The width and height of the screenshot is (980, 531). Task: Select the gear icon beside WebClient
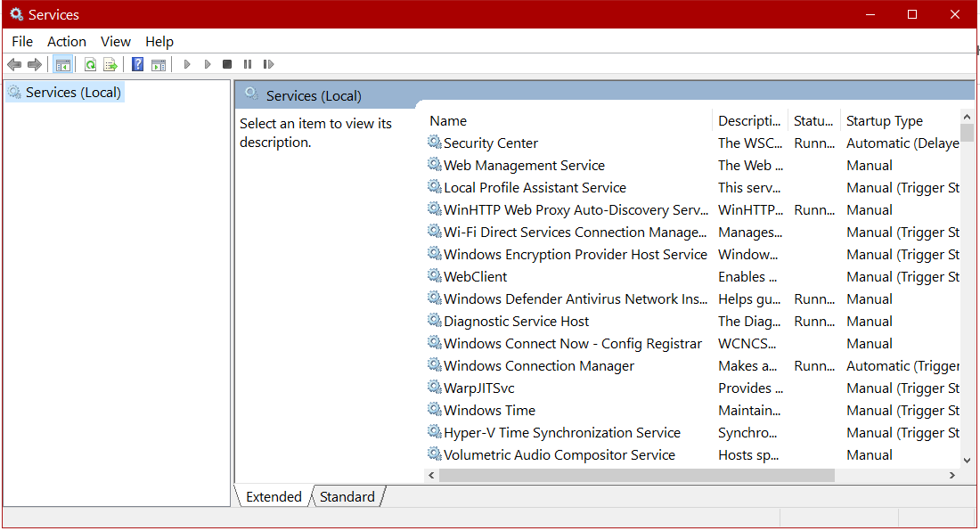(435, 276)
